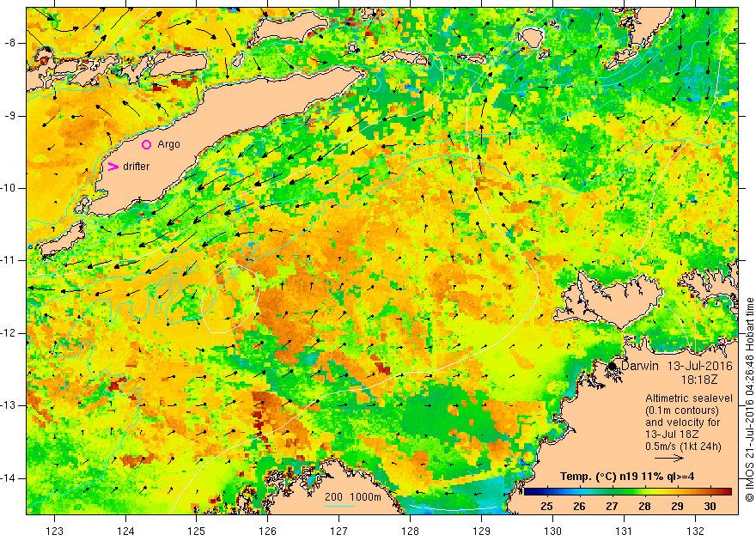Click longitude axis label 132

695,531
